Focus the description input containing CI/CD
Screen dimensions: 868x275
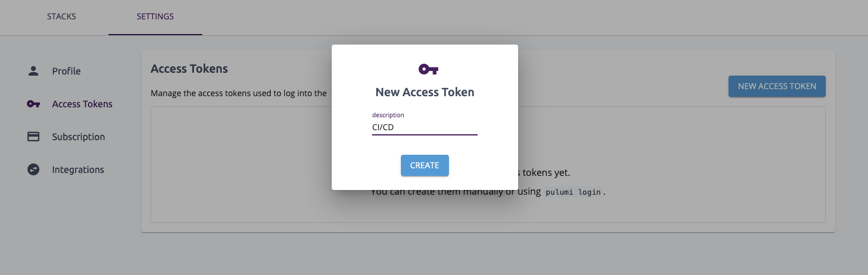pyautogui.click(x=425, y=127)
